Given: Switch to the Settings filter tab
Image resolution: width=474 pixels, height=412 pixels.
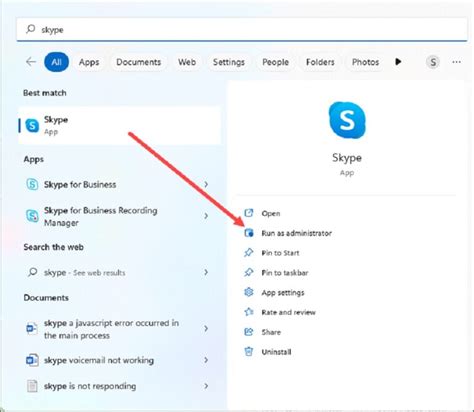Looking at the screenshot, I should click(229, 62).
